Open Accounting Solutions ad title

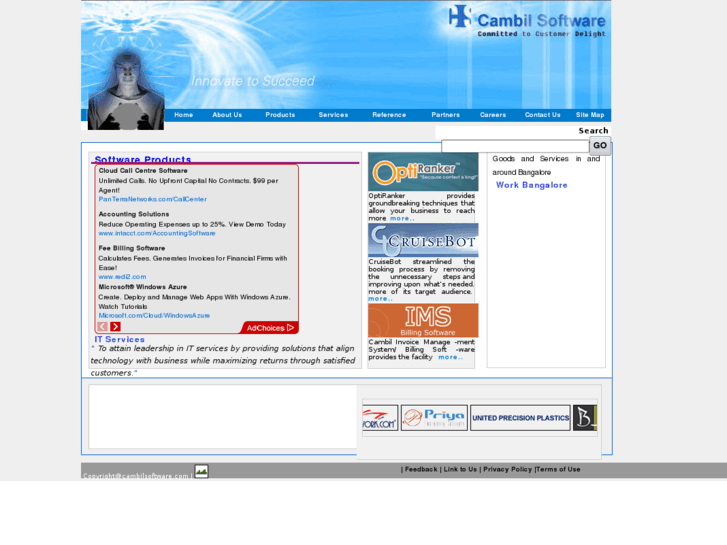pos(134,214)
